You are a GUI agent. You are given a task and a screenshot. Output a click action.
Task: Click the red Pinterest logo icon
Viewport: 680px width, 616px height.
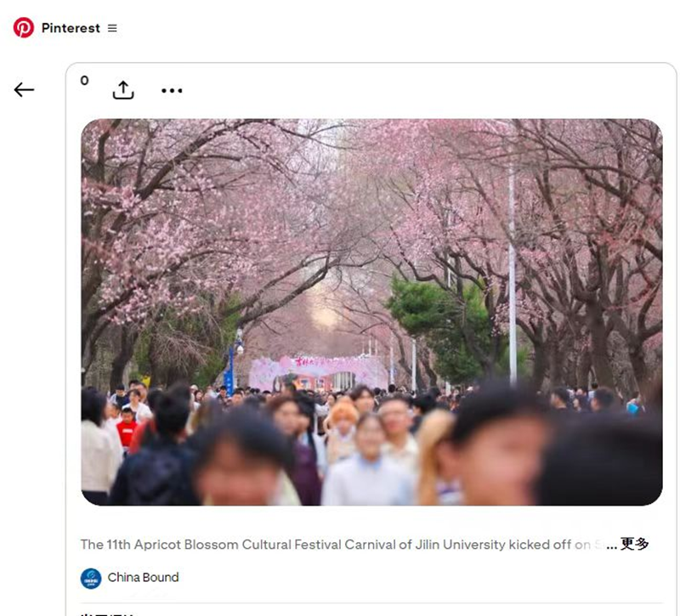[x=24, y=28]
